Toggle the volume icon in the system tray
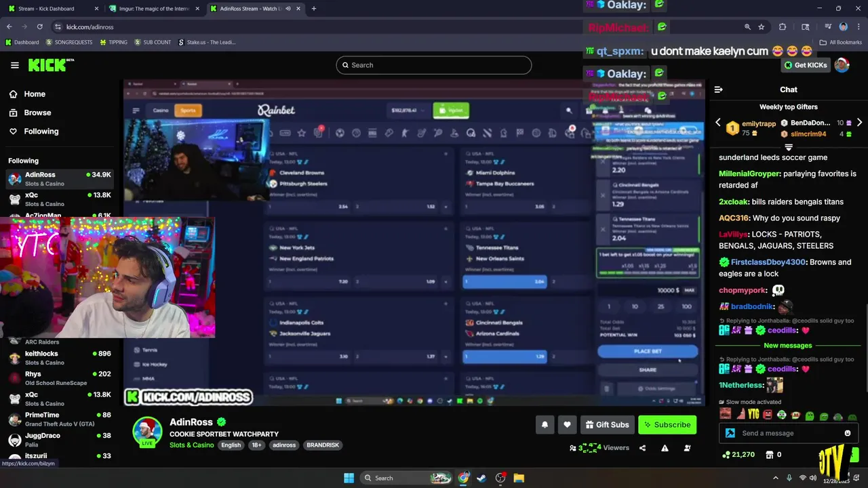Image resolution: width=868 pixels, height=488 pixels. pyautogui.click(x=812, y=478)
